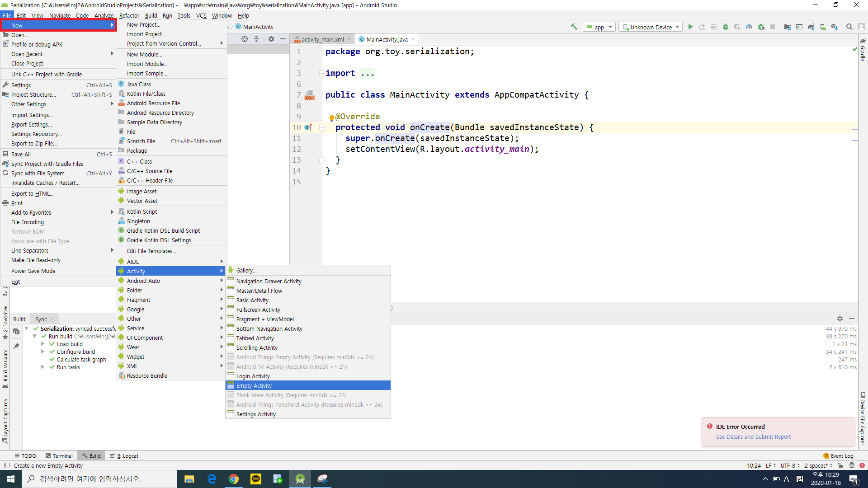Select Empty Activity from the submenu
Viewport: 868px width, 488px height.
point(254,385)
